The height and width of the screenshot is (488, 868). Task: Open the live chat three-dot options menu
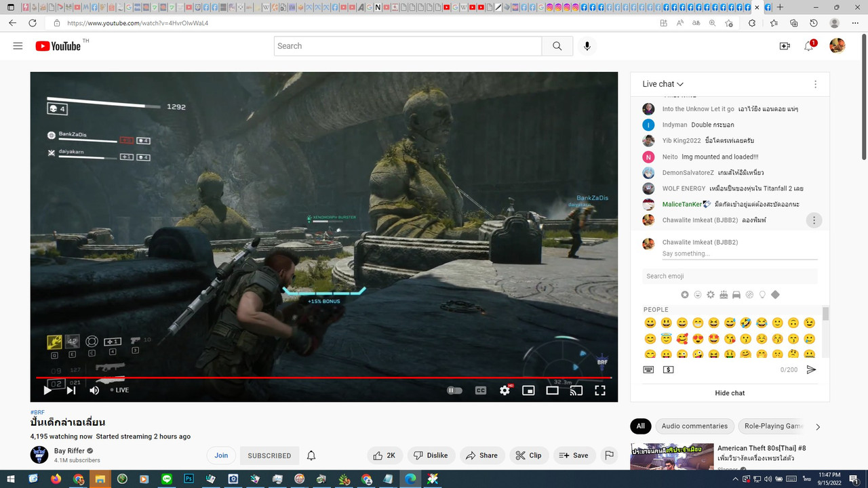click(x=815, y=84)
